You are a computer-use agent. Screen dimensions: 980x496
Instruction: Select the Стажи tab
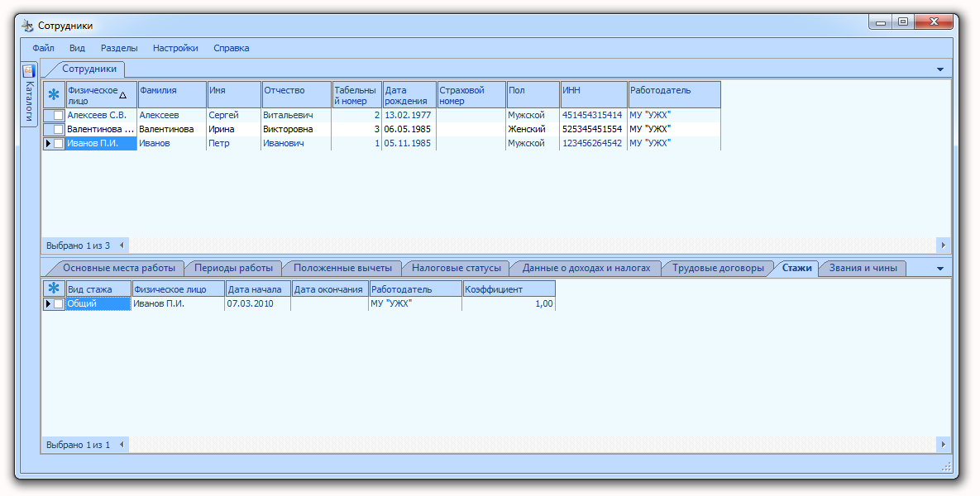[796, 268]
